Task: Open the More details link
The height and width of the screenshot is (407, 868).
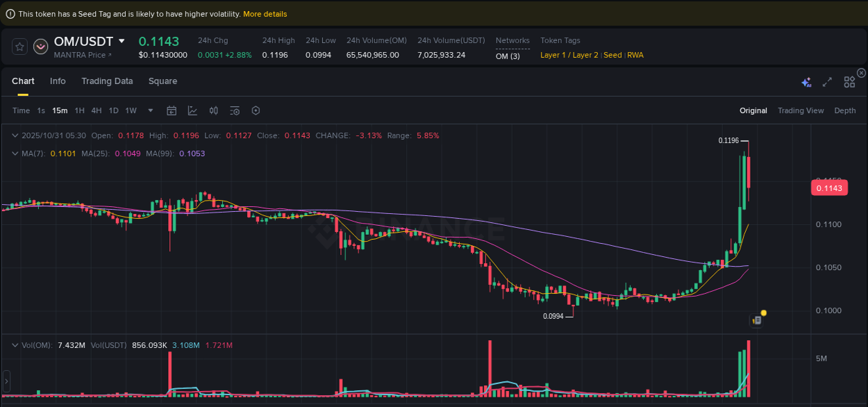Action: (x=265, y=13)
